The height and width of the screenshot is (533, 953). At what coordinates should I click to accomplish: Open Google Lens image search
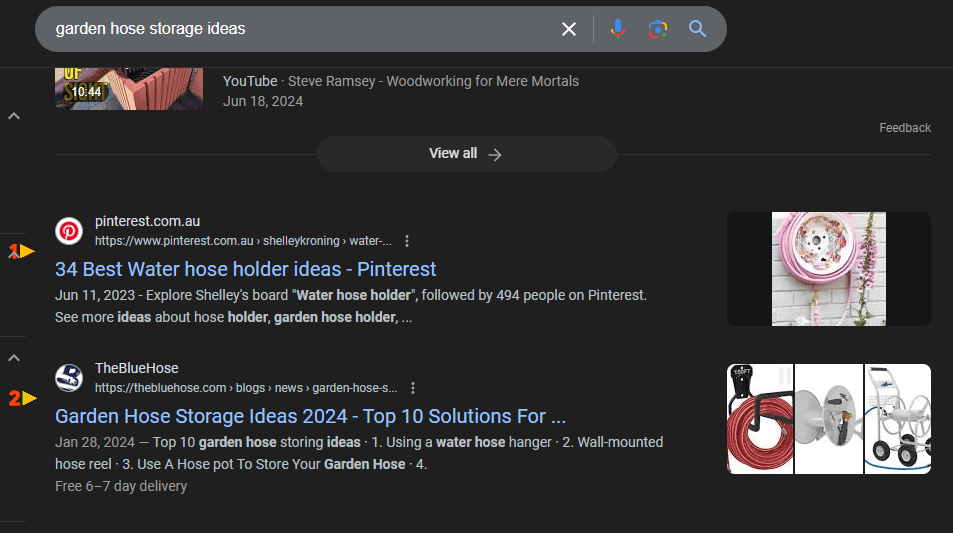click(x=657, y=29)
